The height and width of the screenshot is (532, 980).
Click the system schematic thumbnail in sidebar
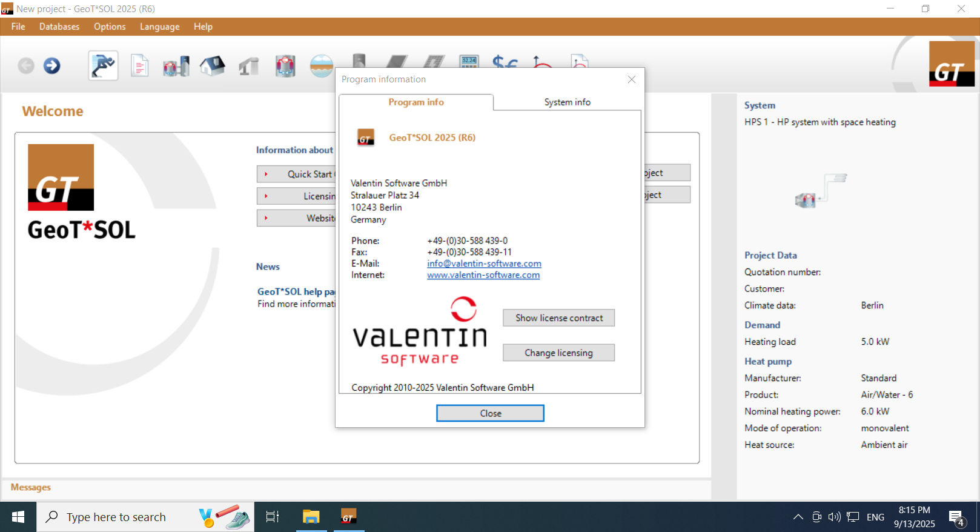click(821, 190)
